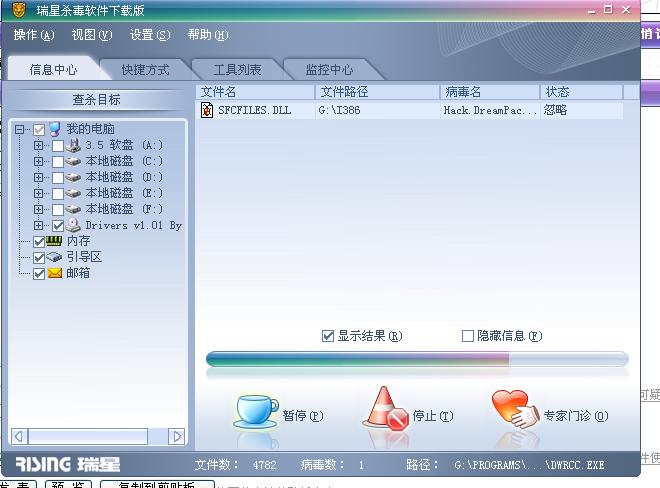Viewport: 660px width, 488px height.
Task: Select the 3.5 floppy drive A: icon
Action: [x=73, y=145]
